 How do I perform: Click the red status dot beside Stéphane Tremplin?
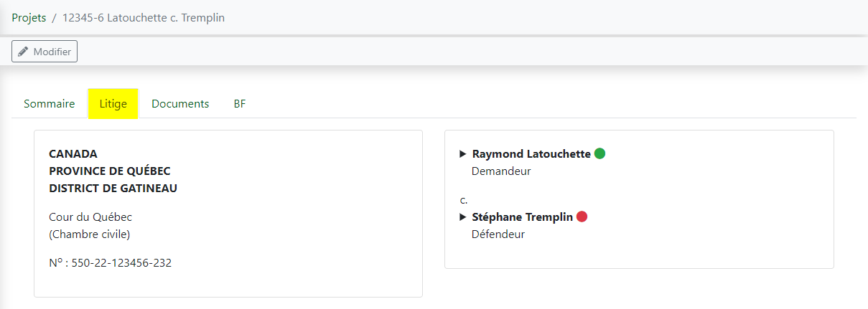point(582,217)
